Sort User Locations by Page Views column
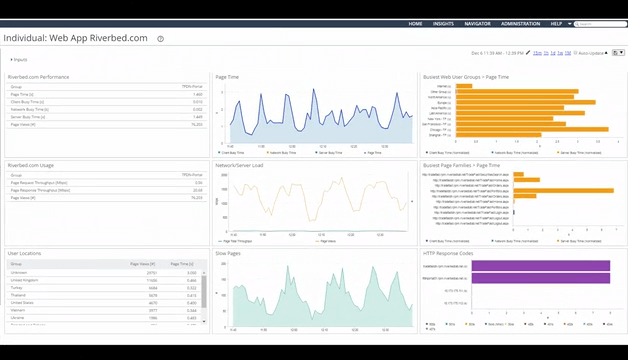Screen dimensions: 628x360 click(x=143, y=264)
